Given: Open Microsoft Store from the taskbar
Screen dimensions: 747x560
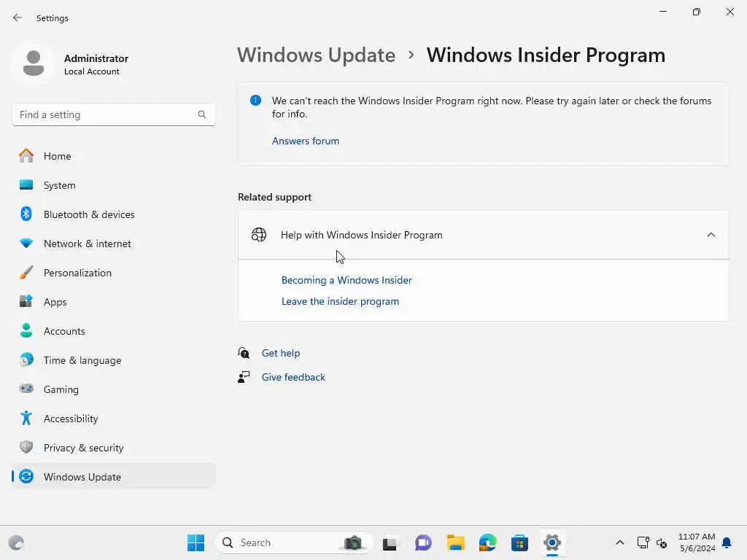Looking at the screenshot, I should point(519,542).
